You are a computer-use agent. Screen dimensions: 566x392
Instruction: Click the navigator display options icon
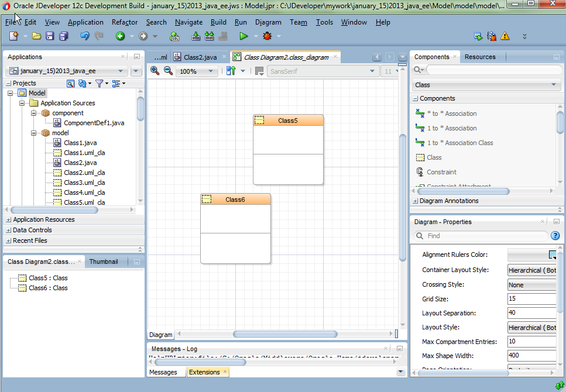point(116,84)
